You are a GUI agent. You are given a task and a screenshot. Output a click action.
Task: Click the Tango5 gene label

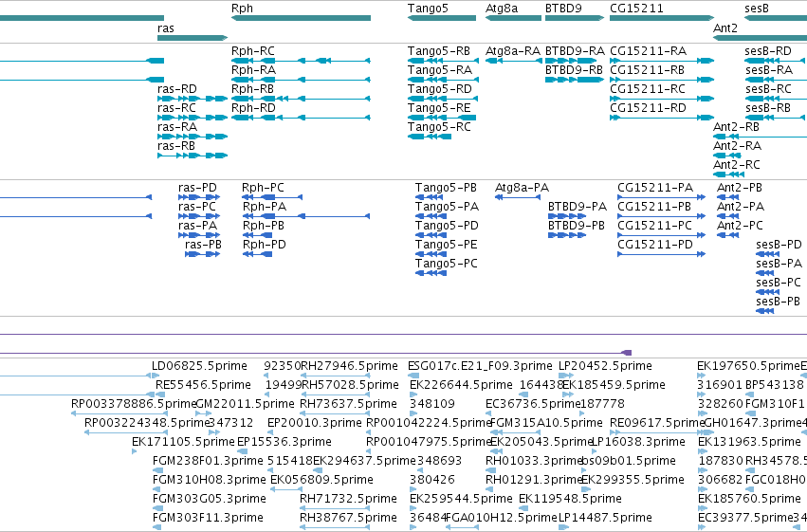coord(428,9)
